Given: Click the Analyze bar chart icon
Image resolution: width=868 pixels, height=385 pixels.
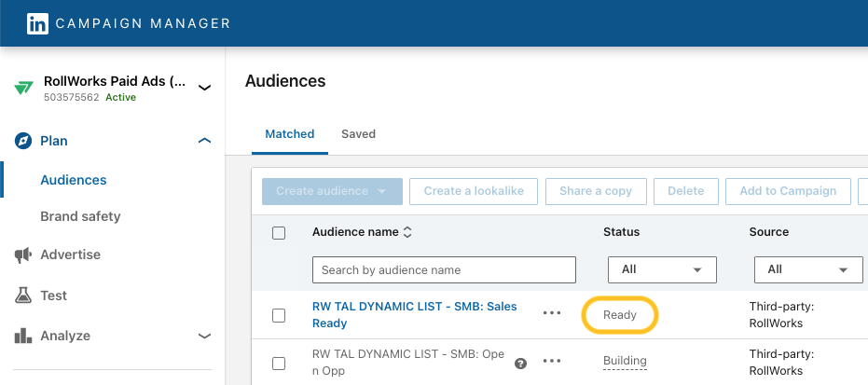Looking at the screenshot, I should [23, 336].
